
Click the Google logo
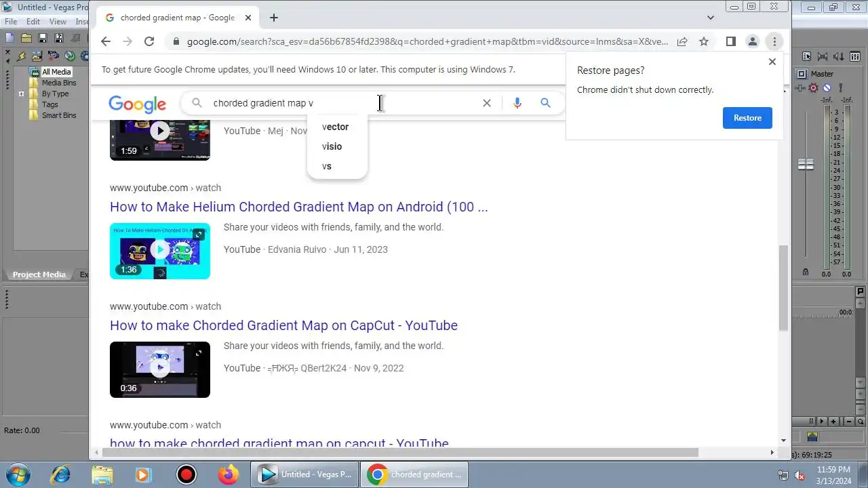coord(137,103)
